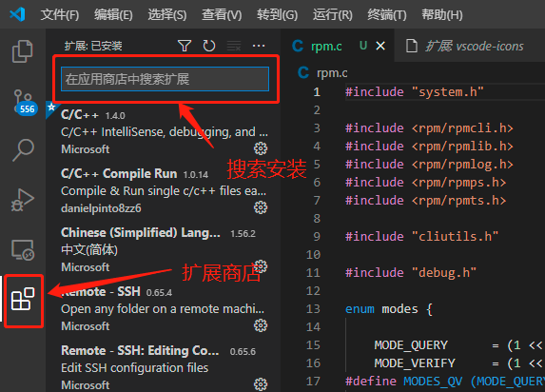
Task: Click code line #include <rpm/rpmlog.h>
Action: 429,165
